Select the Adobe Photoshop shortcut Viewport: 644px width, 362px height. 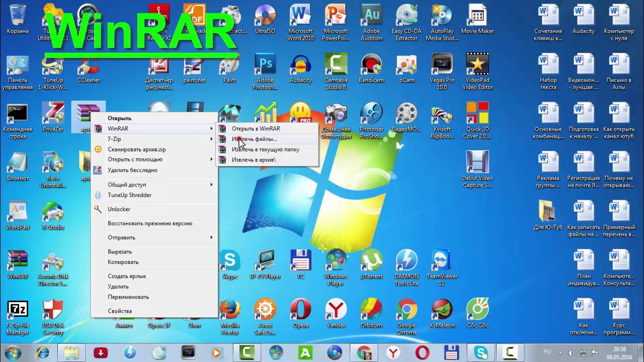coord(265,71)
